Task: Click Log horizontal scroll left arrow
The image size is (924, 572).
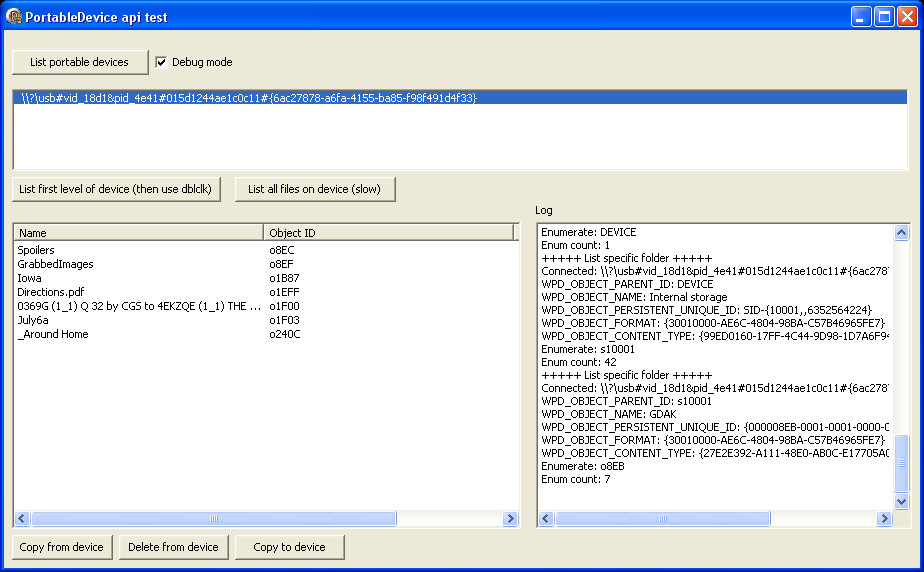Action: (x=546, y=518)
